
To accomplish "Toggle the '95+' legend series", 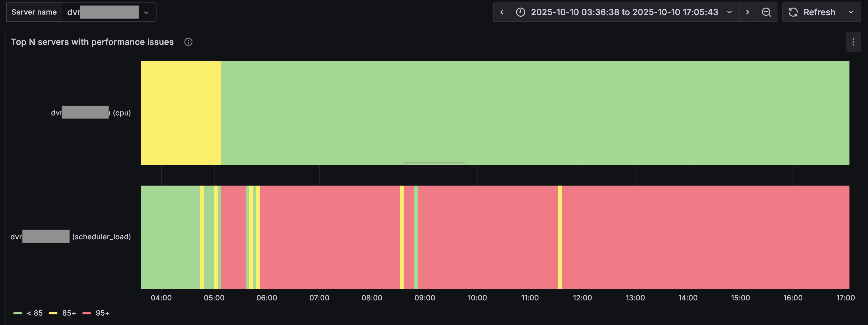I will (x=102, y=313).
